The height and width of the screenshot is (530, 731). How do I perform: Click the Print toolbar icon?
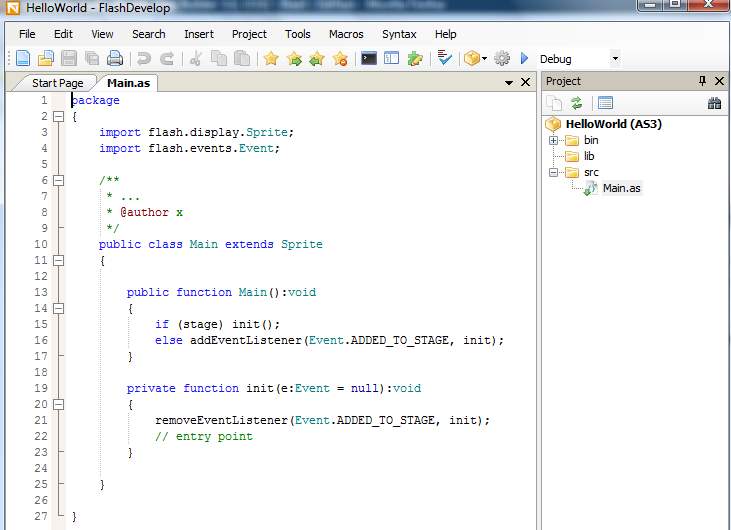click(115, 59)
